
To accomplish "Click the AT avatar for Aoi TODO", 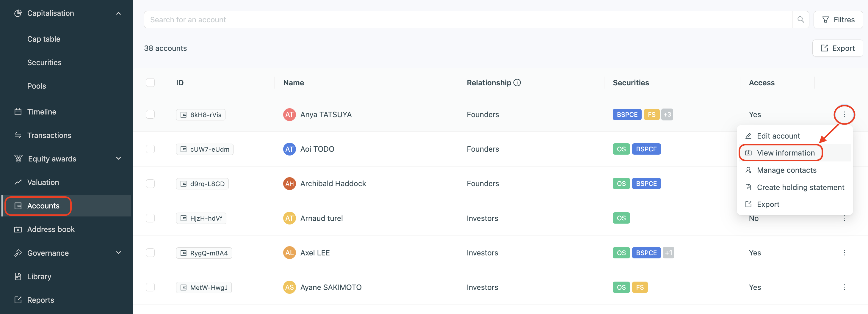I will [289, 149].
